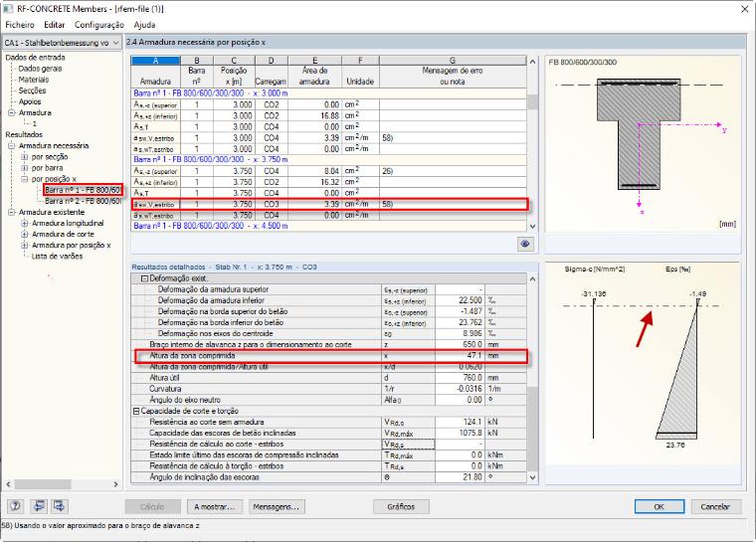The image size is (756, 542).
Task: Select Secções in the navigator tree
Action: pyautogui.click(x=32, y=90)
